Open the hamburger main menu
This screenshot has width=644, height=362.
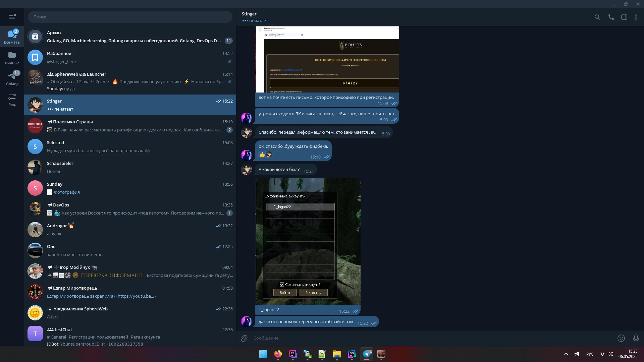tap(12, 17)
